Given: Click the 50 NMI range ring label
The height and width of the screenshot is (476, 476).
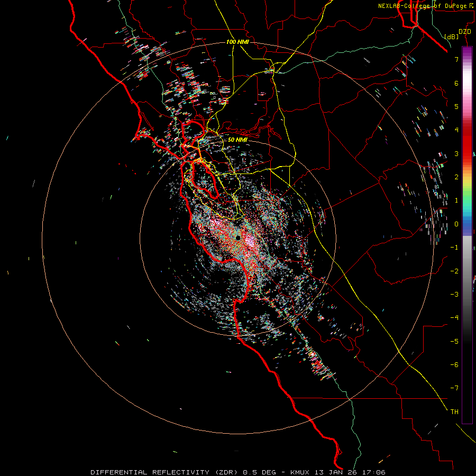Looking at the screenshot, I should coord(237,140).
